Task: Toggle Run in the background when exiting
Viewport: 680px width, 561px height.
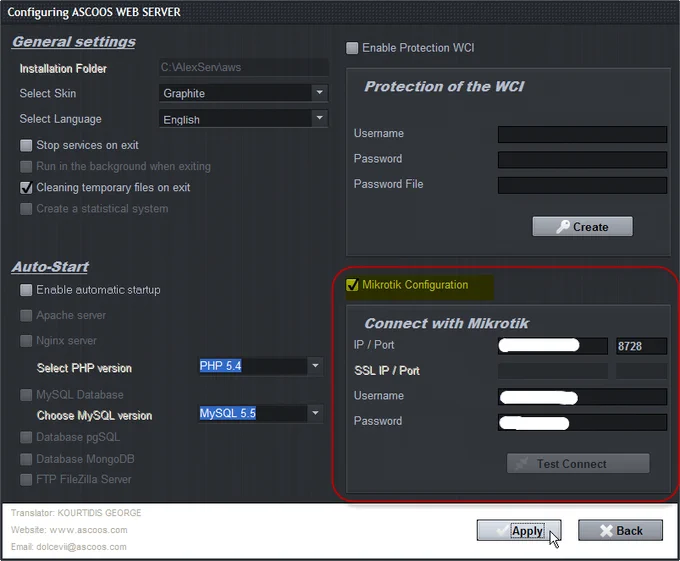Action: 26,166
